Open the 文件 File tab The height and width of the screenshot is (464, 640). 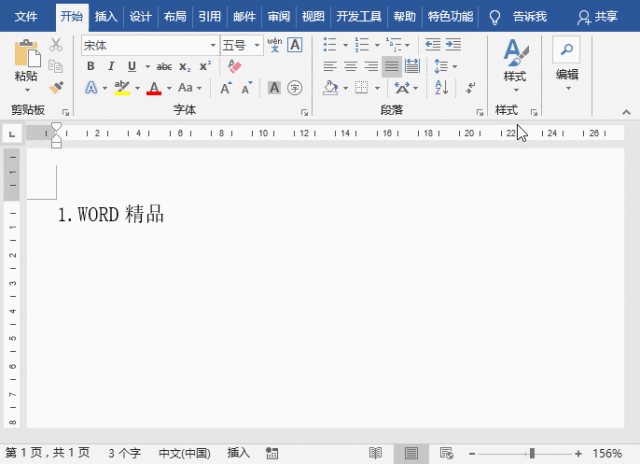point(26,17)
